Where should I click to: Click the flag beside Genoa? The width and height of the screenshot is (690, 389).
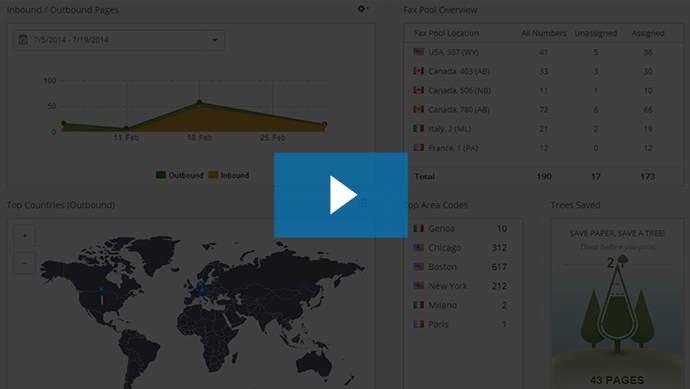point(418,228)
